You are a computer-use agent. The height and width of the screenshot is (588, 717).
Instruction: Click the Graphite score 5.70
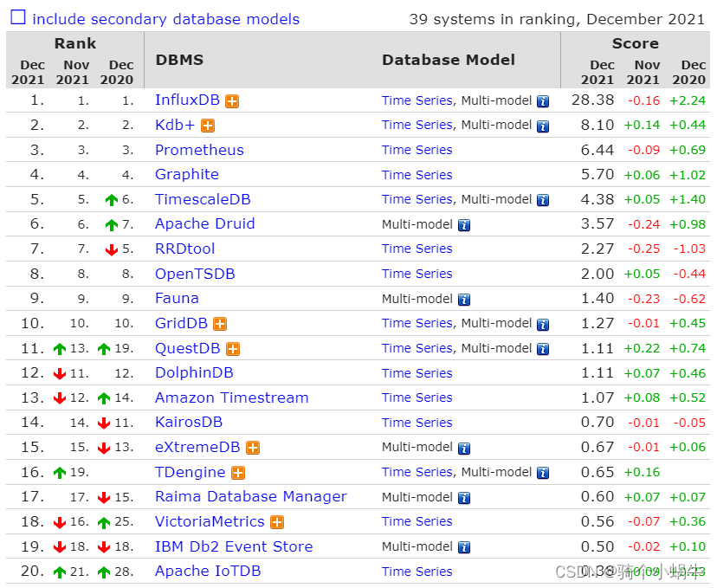[x=597, y=174]
